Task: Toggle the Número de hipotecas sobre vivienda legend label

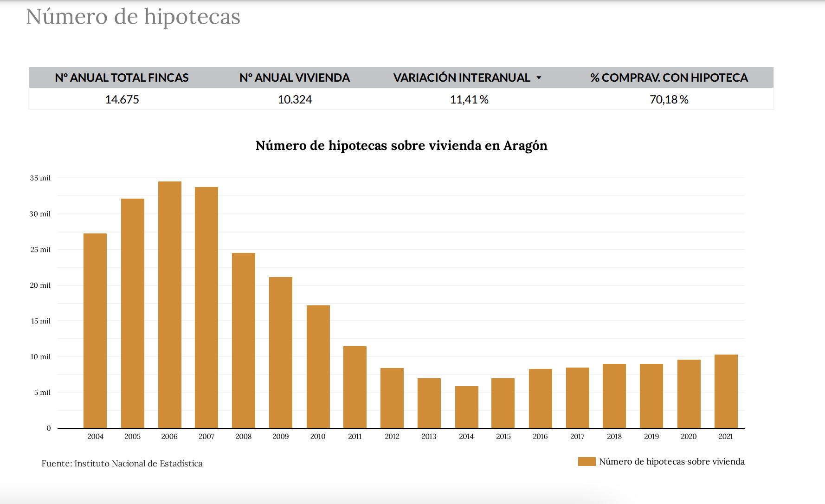Action: [671, 461]
